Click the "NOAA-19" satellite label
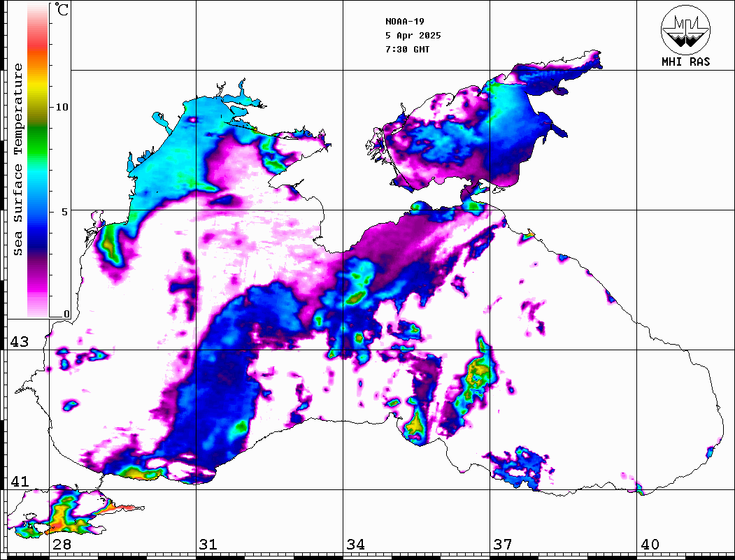This screenshot has height=560, width=735. [x=405, y=22]
